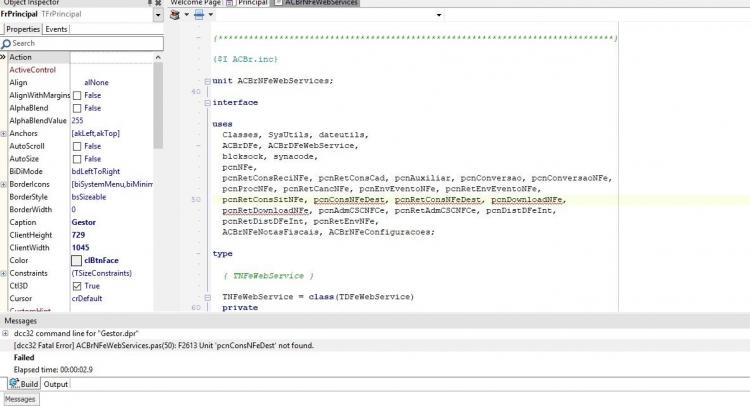Click the Object Inspector search magnifier icon

[x=6, y=44]
